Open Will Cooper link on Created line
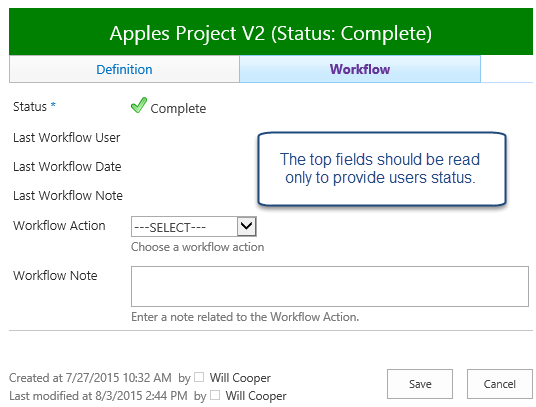The height and width of the screenshot is (407, 536). click(240, 378)
